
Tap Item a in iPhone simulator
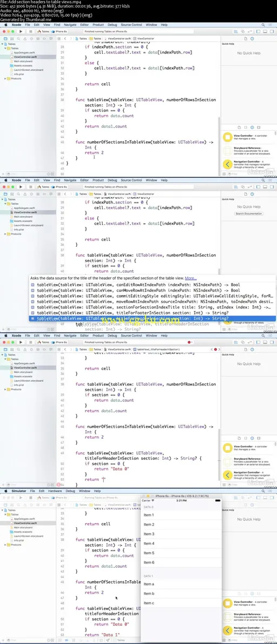181,583
